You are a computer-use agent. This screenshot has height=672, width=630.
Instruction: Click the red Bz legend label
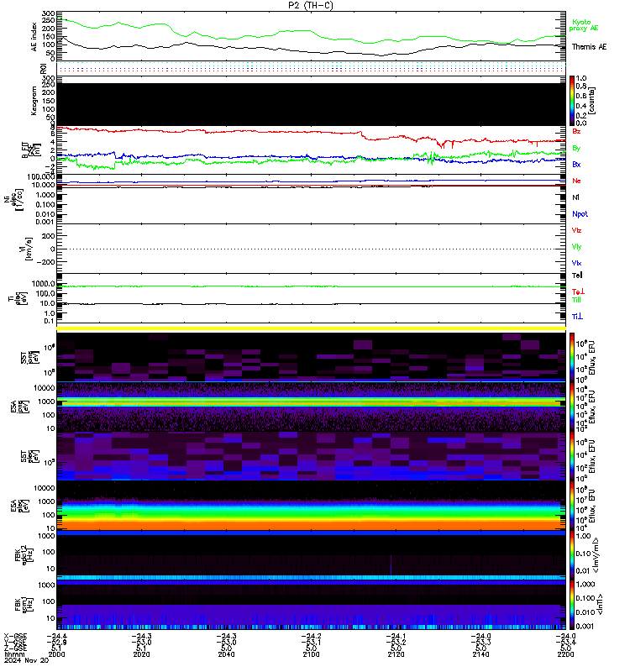[576, 131]
